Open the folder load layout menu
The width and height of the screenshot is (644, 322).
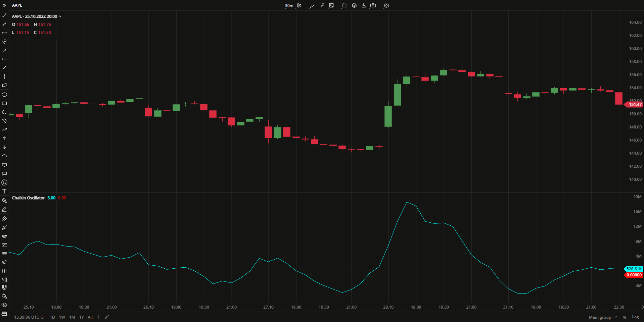[344, 5]
